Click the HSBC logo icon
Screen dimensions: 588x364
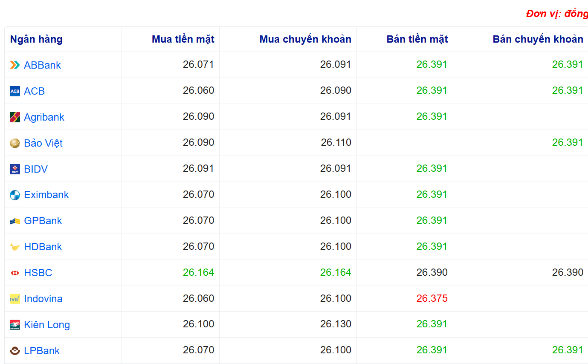(15, 273)
